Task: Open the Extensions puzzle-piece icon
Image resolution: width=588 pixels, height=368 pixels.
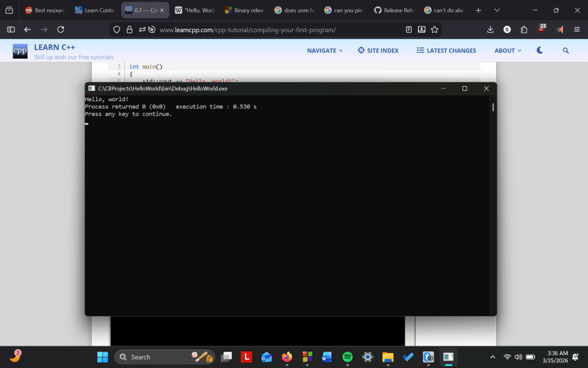Action: click(524, 29)
